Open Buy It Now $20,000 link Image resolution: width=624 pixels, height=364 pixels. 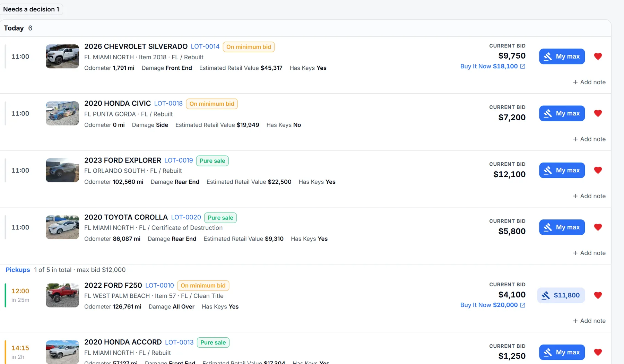tap(493, 305)
